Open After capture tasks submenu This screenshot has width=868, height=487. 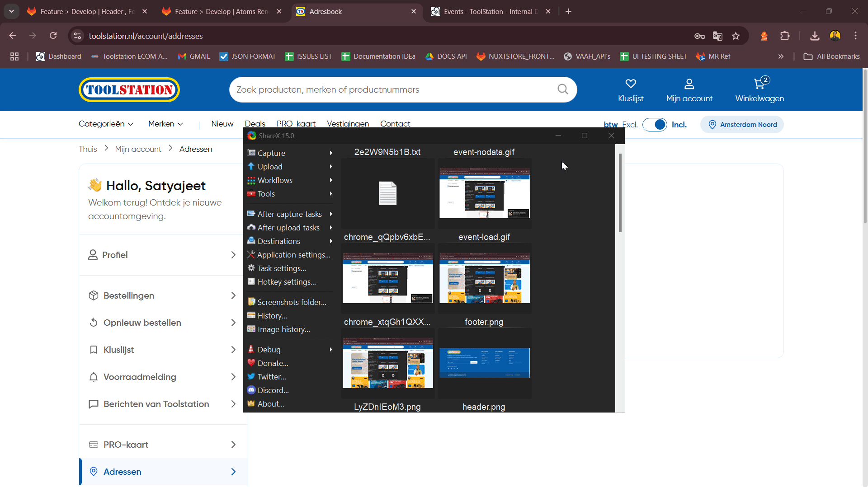pyautogui.click(x=289, y=214)
